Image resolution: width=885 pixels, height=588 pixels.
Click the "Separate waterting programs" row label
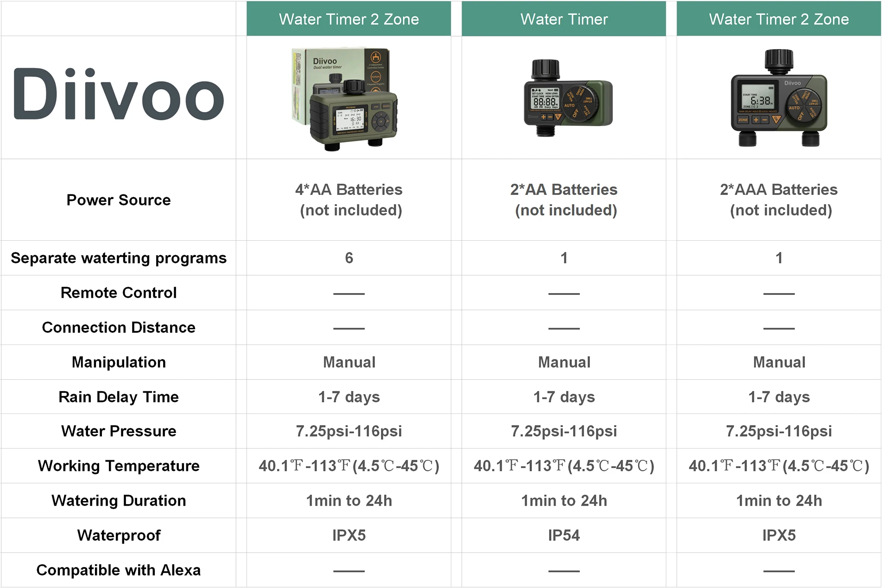pos(119,258)
